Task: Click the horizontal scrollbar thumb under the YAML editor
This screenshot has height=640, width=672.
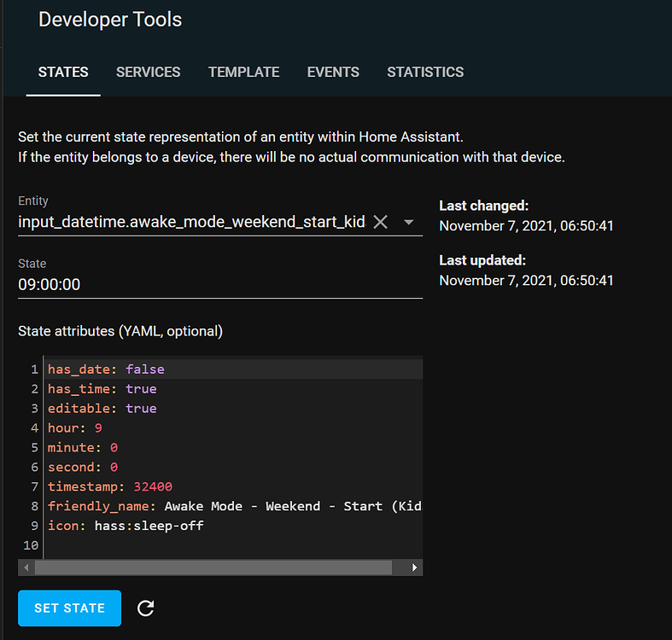Action: pyautogui.click(x=213, y=567)
